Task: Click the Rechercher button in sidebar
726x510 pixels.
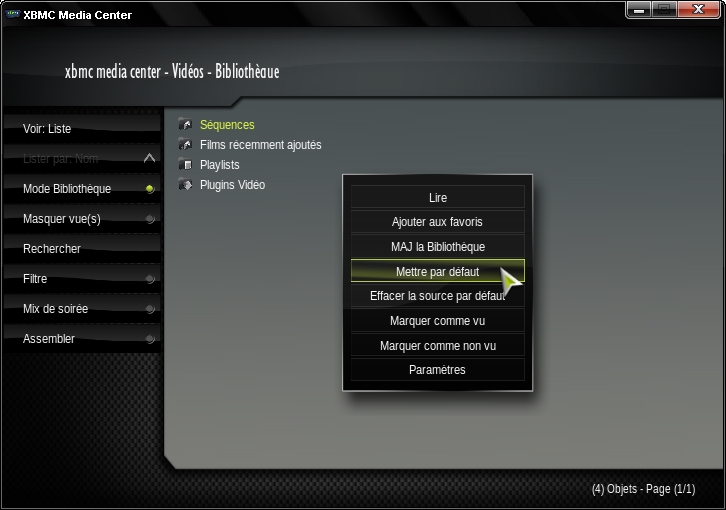Action: pos(80,249)
